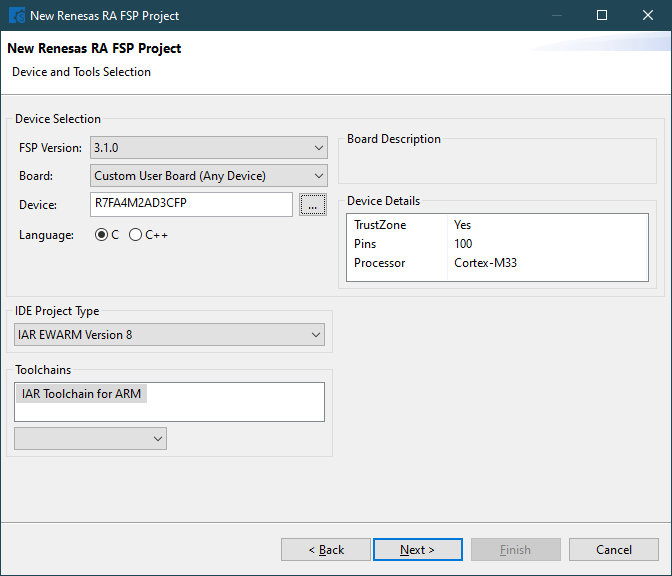Open the IDE Project Type dropdown
Viewport: 672px width, 576px height.
pos(169,335)
